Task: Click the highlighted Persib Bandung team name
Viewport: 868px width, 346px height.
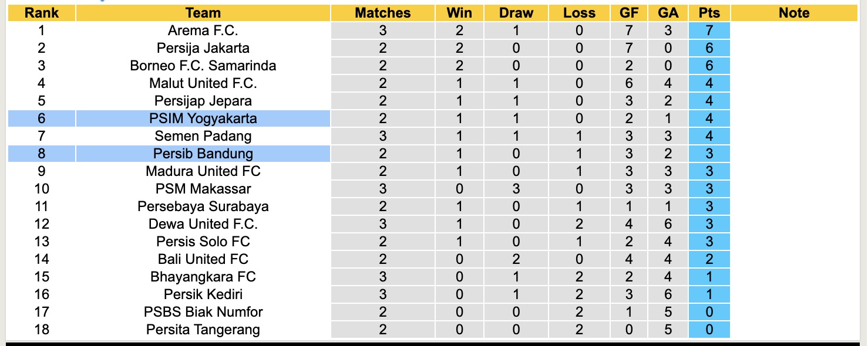Action: [203, 154]
